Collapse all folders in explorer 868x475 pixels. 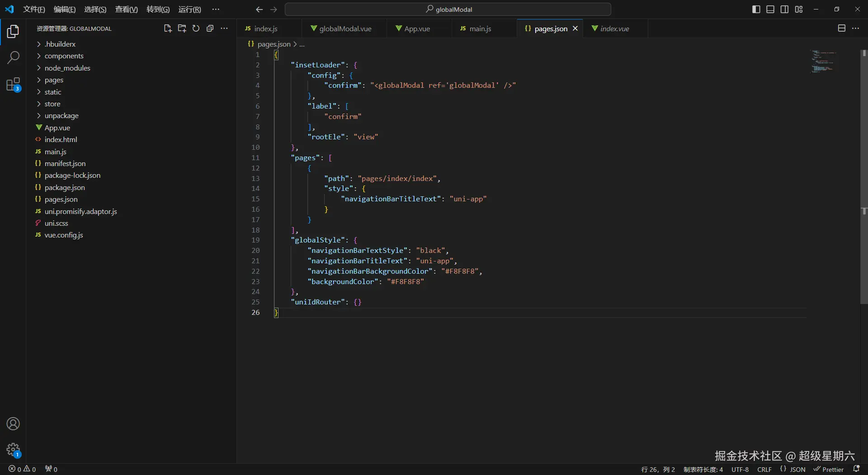coord(210,28)
